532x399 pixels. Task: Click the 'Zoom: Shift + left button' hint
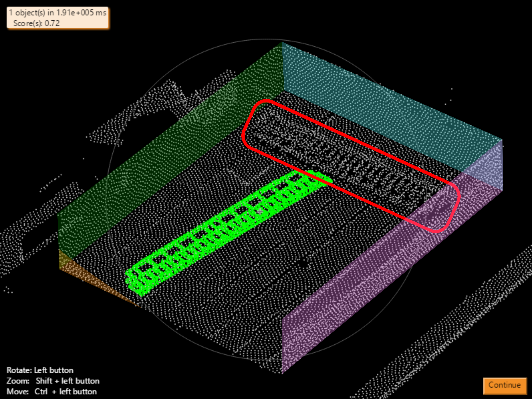click(x=53, y=381)
